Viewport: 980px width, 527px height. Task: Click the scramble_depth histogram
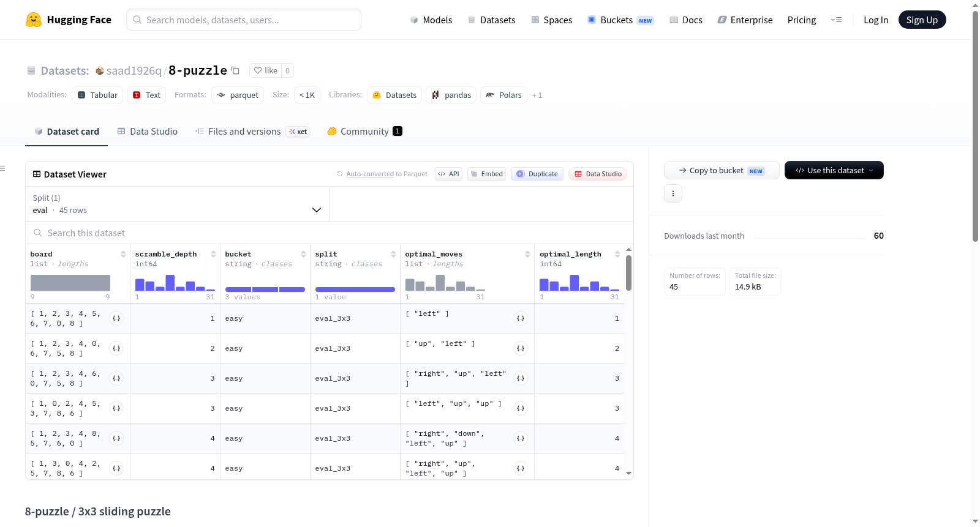click(175, 283)
